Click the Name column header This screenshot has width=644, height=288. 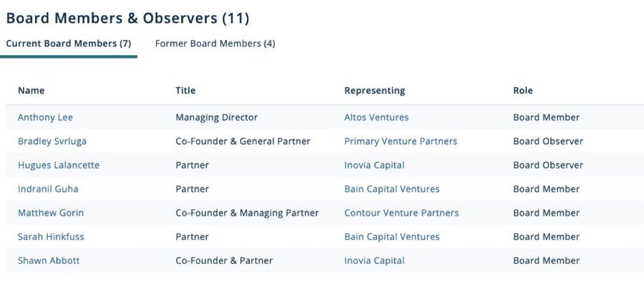click(x=31, y=91)
